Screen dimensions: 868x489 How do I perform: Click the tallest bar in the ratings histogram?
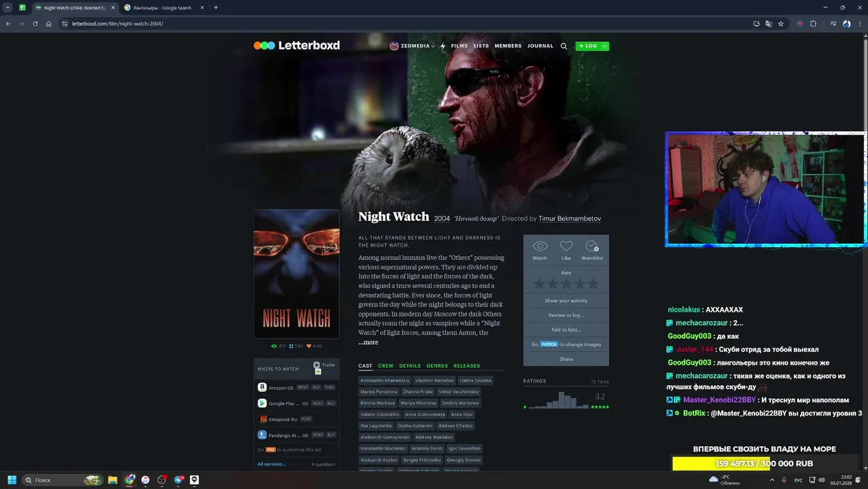coord(561,400)
